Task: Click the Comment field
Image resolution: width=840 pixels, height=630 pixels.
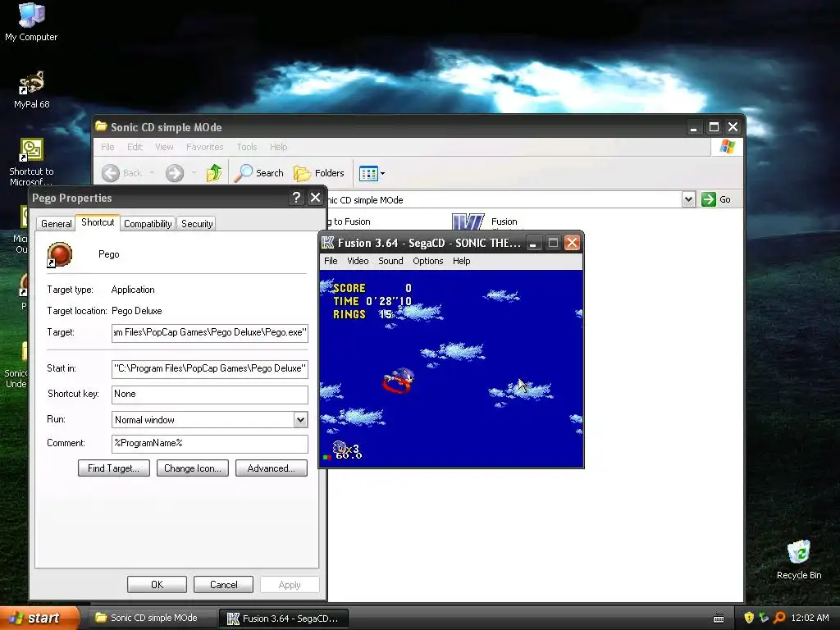Action: [x=209, y=444]
